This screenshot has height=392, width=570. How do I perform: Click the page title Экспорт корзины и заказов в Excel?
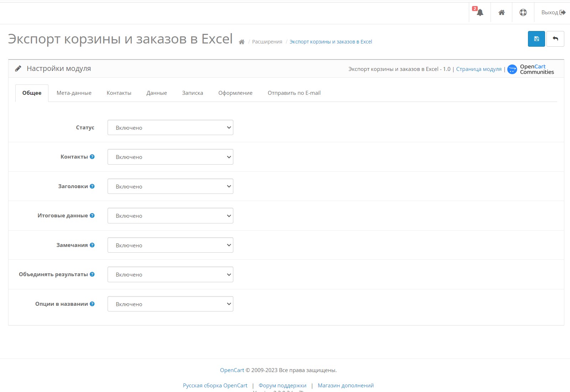pos(120,39)
